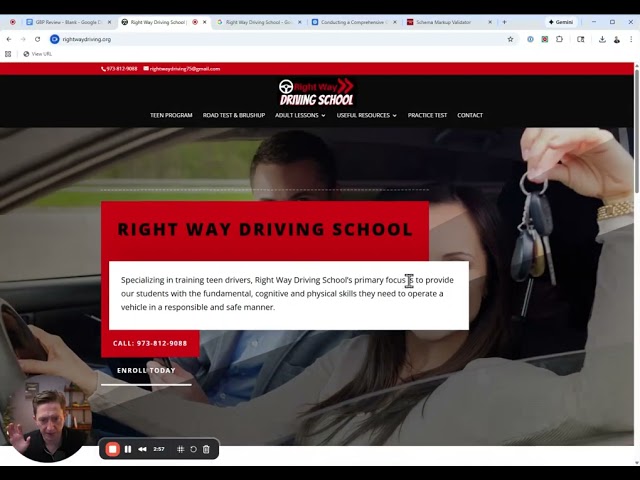Close the Conducting a Comprehensive tab
Screen dimensions: 640x480
pos(395,22)
